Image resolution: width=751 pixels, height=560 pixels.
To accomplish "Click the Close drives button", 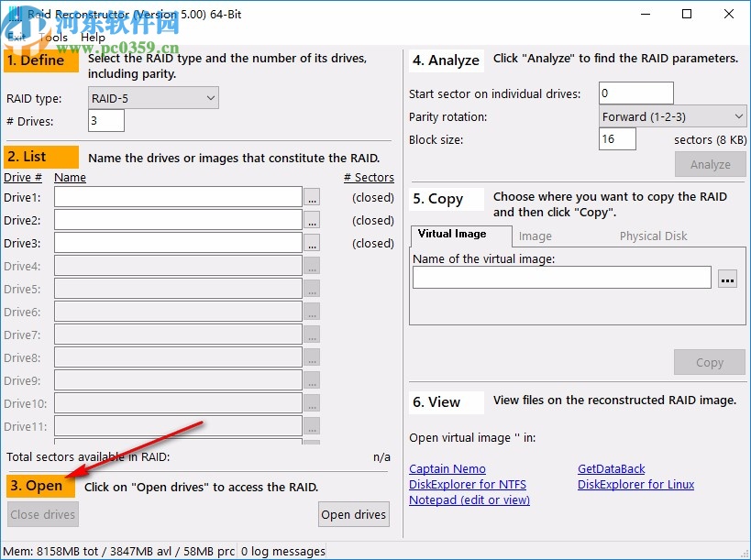I will pos(42,514).
